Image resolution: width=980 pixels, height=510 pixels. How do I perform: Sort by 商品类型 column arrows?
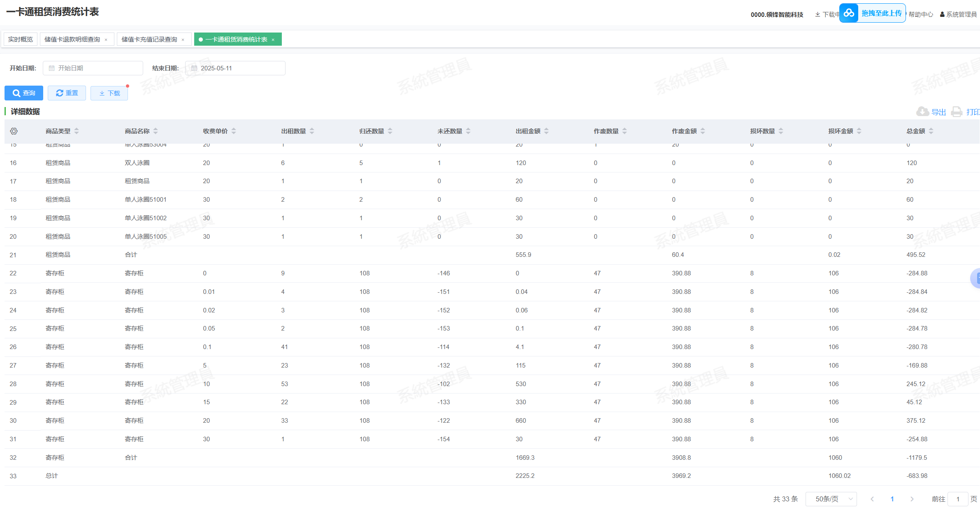click(77, 131)
